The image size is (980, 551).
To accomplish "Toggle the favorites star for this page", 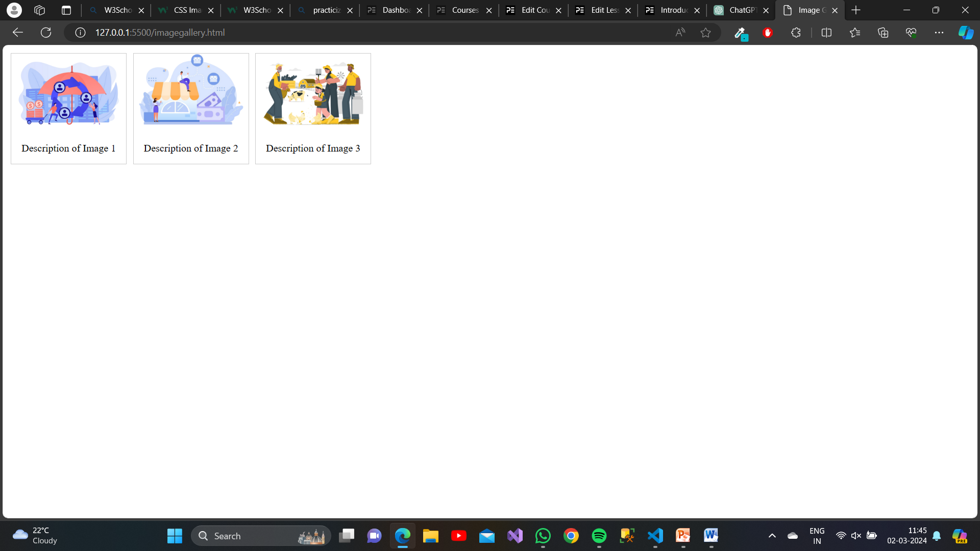I will (x=705, y=32).
